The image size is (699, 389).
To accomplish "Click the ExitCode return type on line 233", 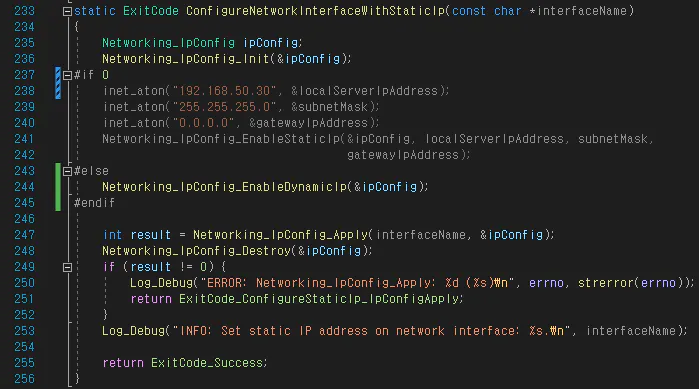I will point(151,11).
